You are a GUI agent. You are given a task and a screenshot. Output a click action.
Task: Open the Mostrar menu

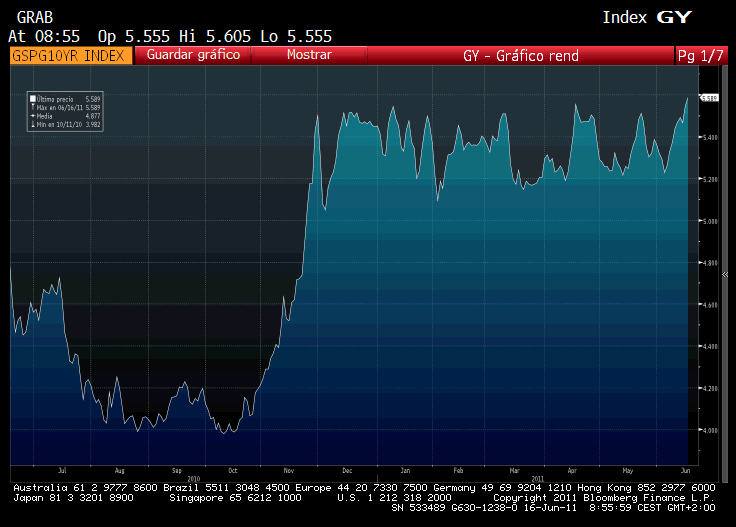(309, 55)
